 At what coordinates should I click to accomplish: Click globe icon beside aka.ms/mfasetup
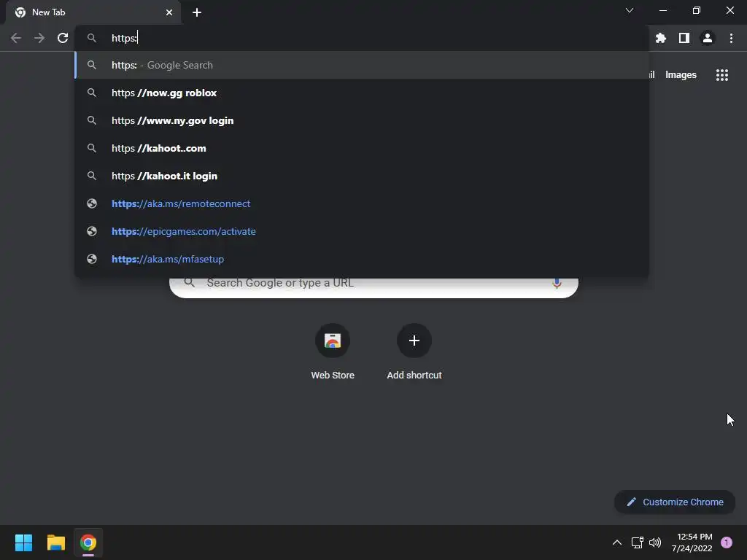click(92, 259)
